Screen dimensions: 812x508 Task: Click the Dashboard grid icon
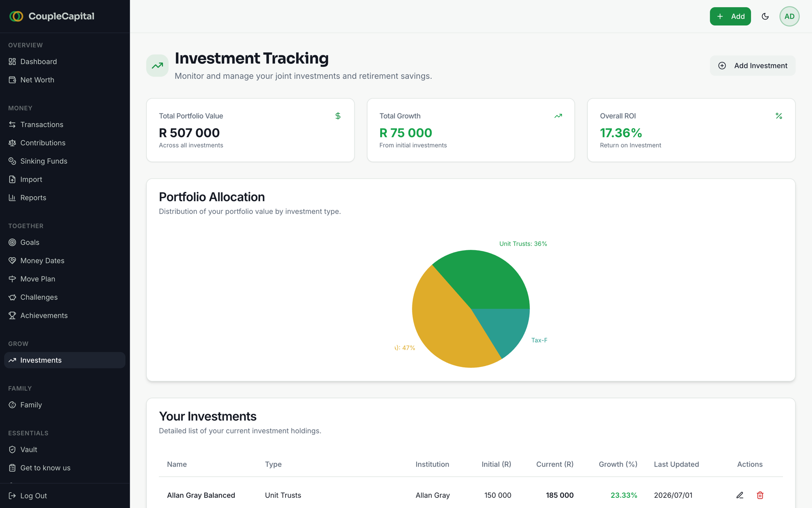coord(12,62)
